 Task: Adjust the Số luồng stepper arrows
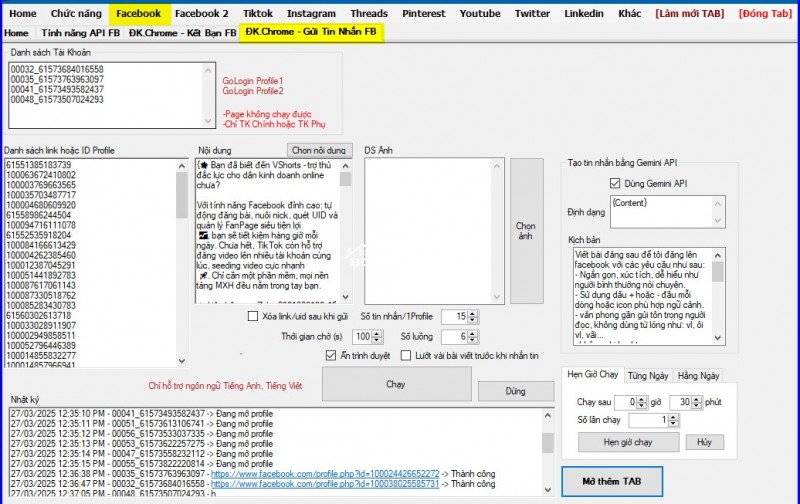(473, 337)
